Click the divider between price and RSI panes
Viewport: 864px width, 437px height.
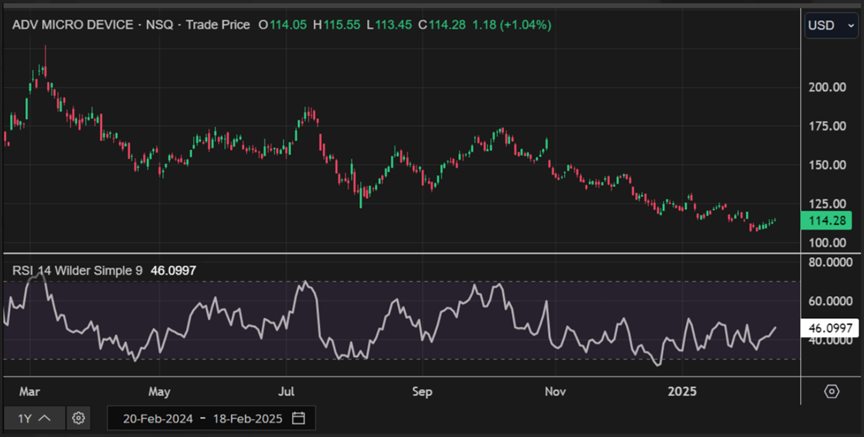tap(400, 255)
